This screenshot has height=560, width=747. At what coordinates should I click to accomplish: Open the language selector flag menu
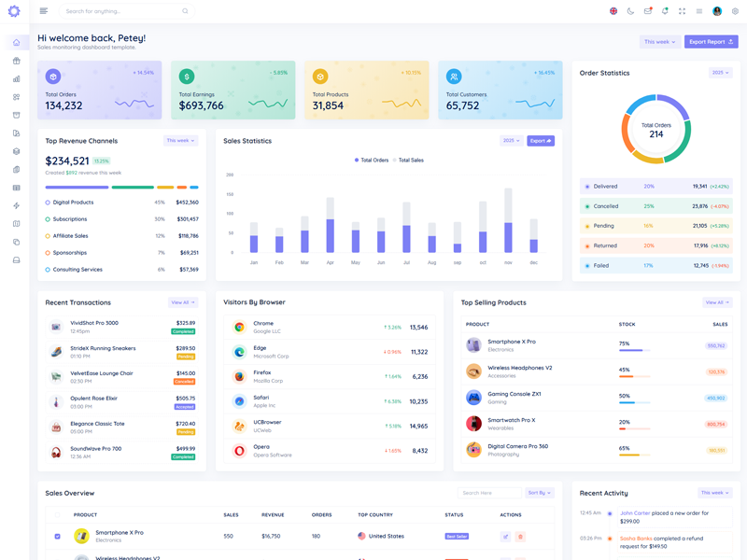click(613, 11)
